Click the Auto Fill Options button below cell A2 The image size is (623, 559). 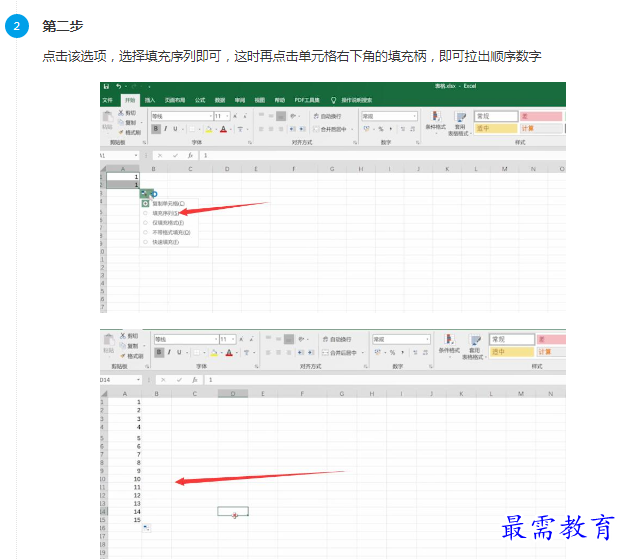point(146,194)
